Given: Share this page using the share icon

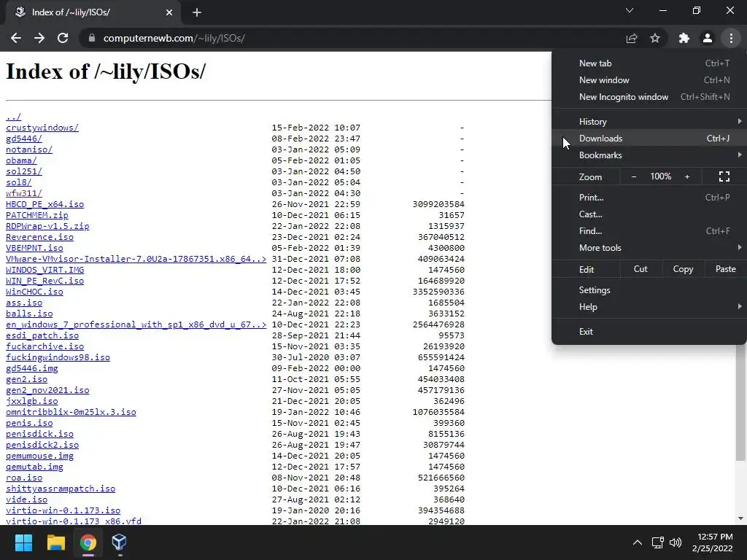Looking at the screenshot, I should coord(632,38).
